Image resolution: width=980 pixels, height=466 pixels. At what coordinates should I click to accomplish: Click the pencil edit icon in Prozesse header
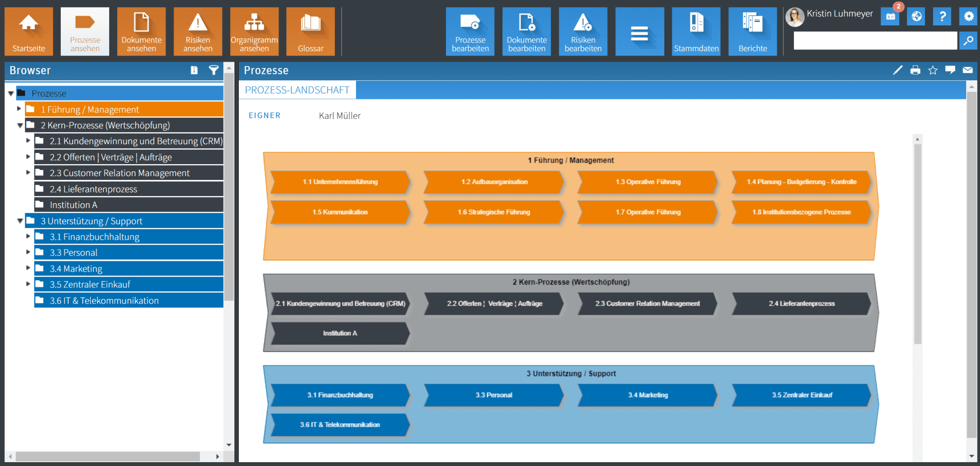pos(898,70)
